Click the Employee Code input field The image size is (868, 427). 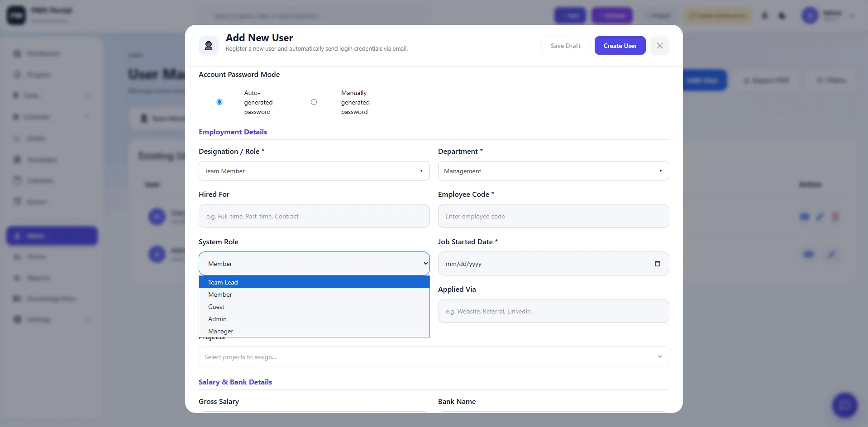[553, 216]
